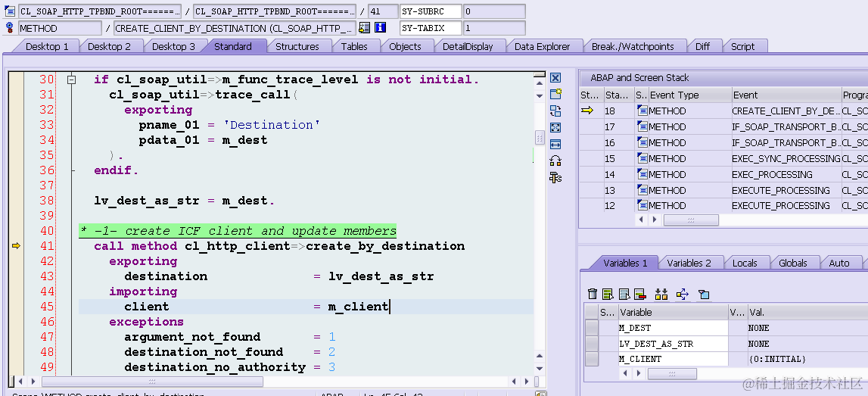Click the branching arrows icon in Variables toolbar
Viewport: 868px width, 396px height.
(682, 294)
